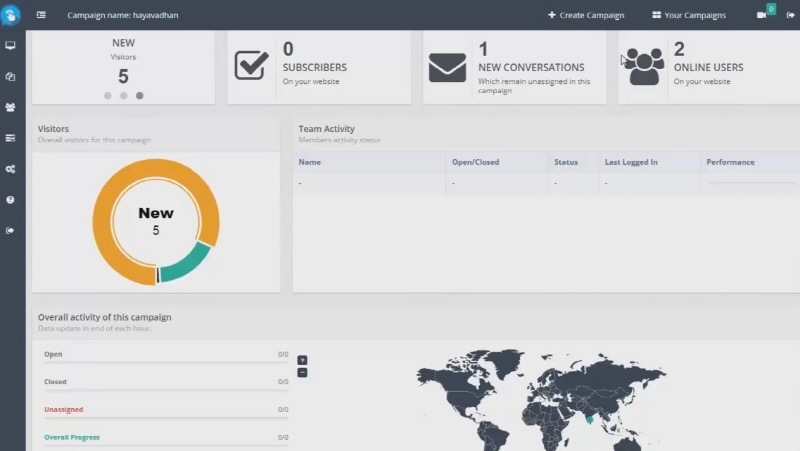
Task: Click the ONLINE USERS label
Action: (x=708, y=67)
